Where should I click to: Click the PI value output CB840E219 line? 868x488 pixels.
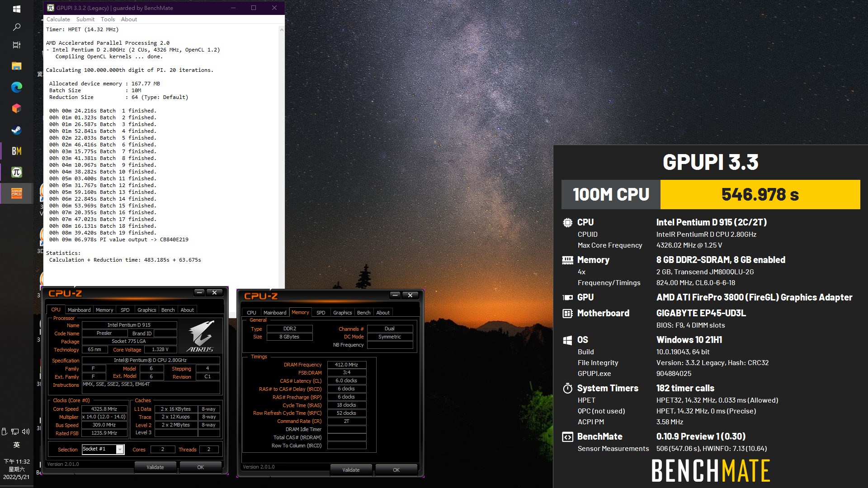tap(118, 239)
